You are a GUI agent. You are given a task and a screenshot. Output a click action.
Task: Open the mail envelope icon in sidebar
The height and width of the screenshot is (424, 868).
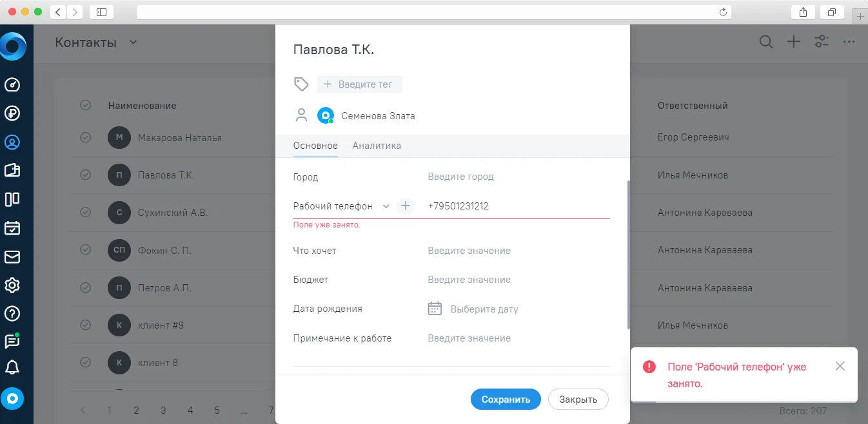pyautogui.click(x=12, y=257)
